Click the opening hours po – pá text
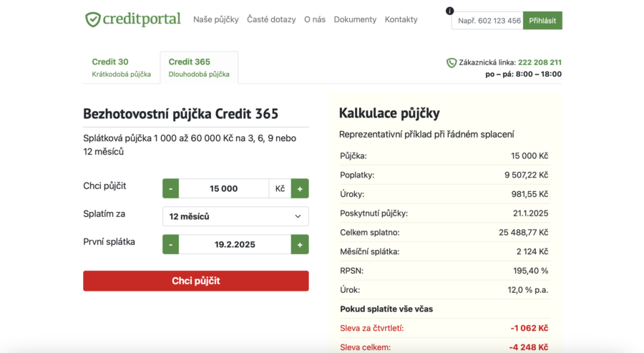 coord(523,74)
